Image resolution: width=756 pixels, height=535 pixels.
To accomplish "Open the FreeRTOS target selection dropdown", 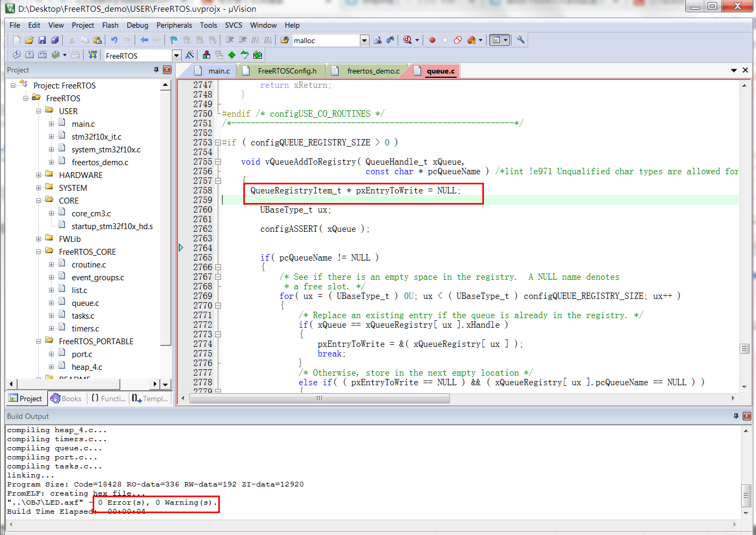I will 176,55.
